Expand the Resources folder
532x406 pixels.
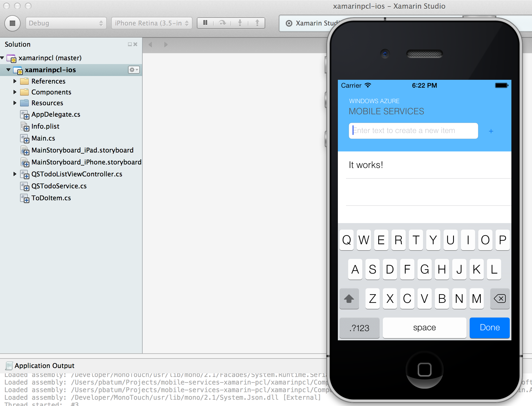[x=15, y=103]
